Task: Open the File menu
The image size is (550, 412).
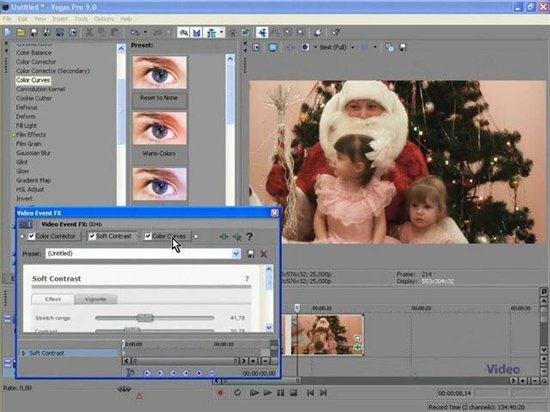Action: tap(7, 19)
